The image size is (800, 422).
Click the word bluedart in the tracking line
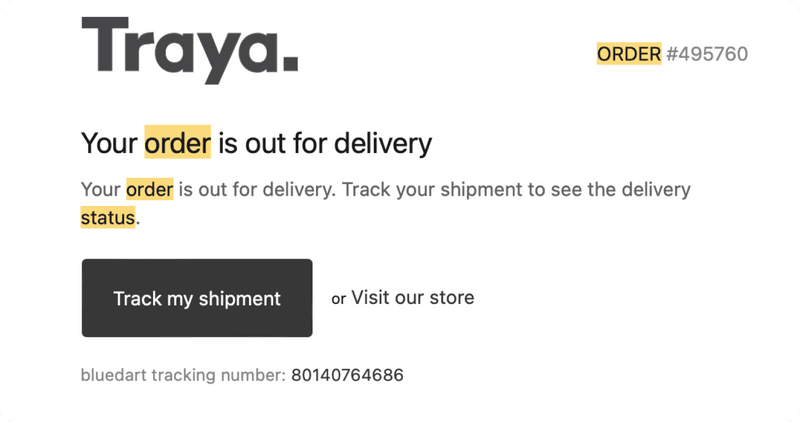pyautogui.click(x=114, y=376)
